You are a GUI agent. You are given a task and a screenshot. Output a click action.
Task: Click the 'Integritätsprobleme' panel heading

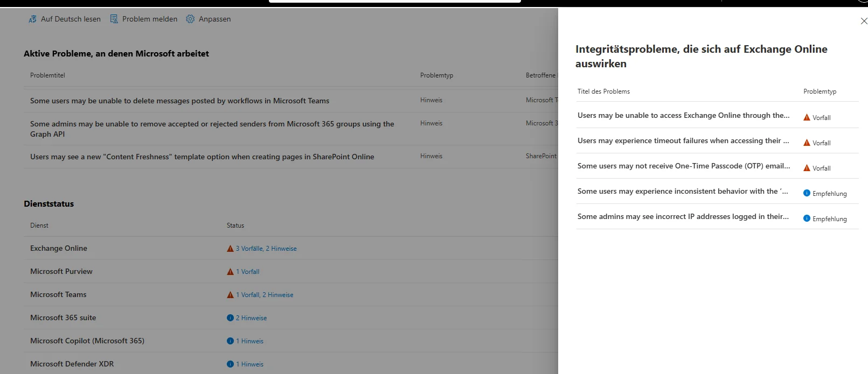(702, 57)
